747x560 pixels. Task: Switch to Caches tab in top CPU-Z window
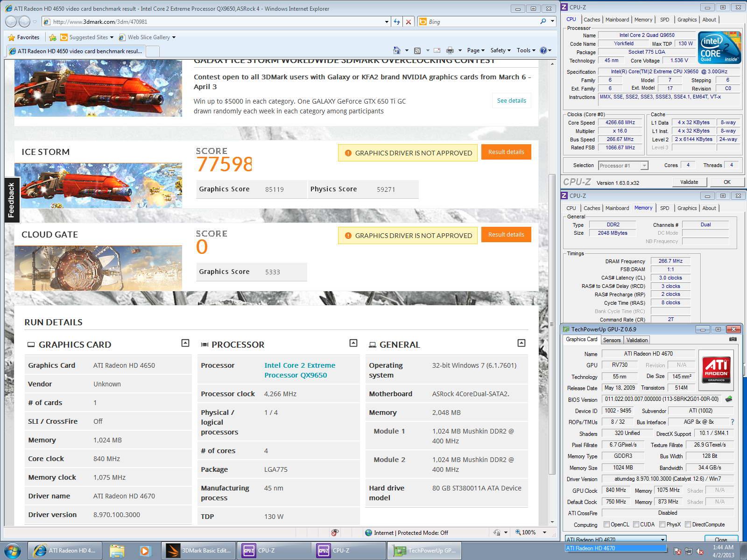coord(592,20)
